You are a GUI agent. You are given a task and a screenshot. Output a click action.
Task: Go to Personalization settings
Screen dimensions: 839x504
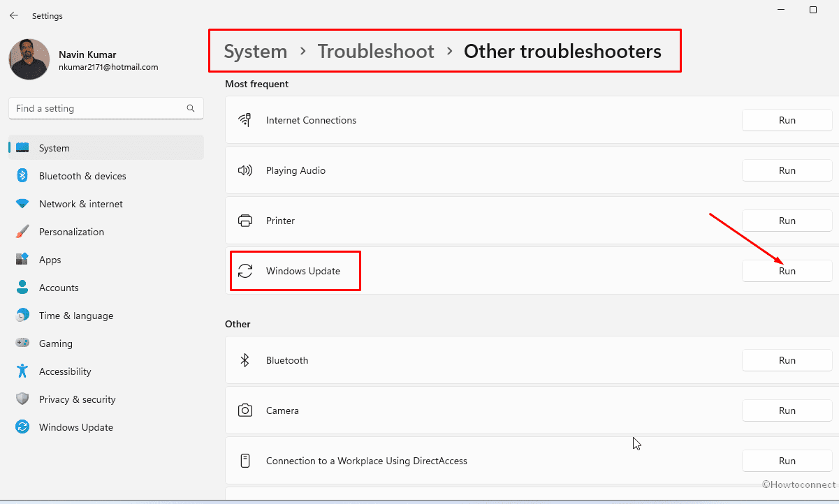pos(106,232)
